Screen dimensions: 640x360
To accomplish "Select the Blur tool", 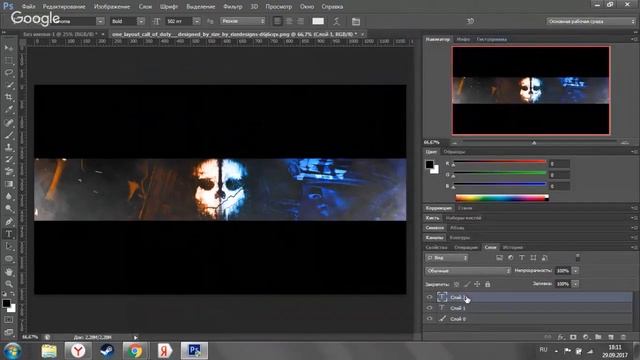I will (9, 196).
